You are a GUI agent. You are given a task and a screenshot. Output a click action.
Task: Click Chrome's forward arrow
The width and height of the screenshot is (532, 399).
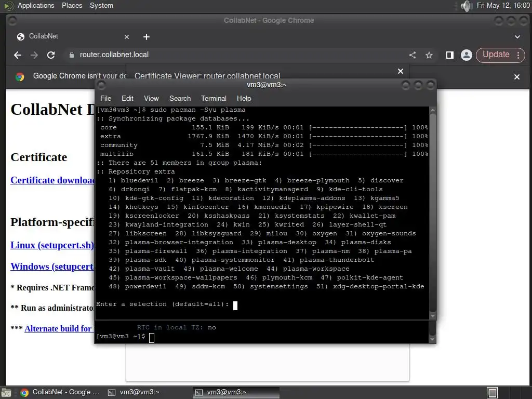tap(34, 55)
